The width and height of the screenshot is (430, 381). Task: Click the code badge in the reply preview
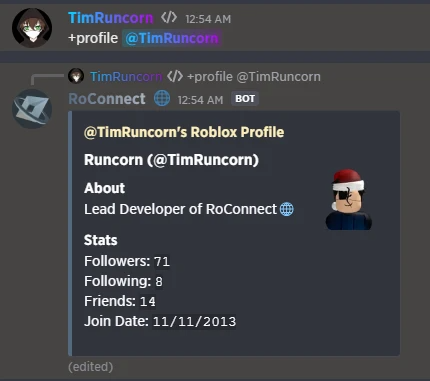pyautogui.click(x=175, y=76)
